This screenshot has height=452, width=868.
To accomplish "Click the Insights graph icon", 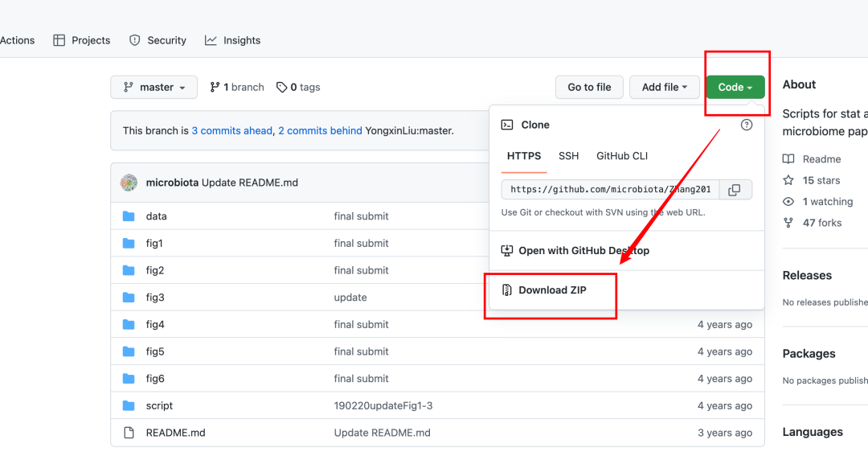I will [211, 40].
